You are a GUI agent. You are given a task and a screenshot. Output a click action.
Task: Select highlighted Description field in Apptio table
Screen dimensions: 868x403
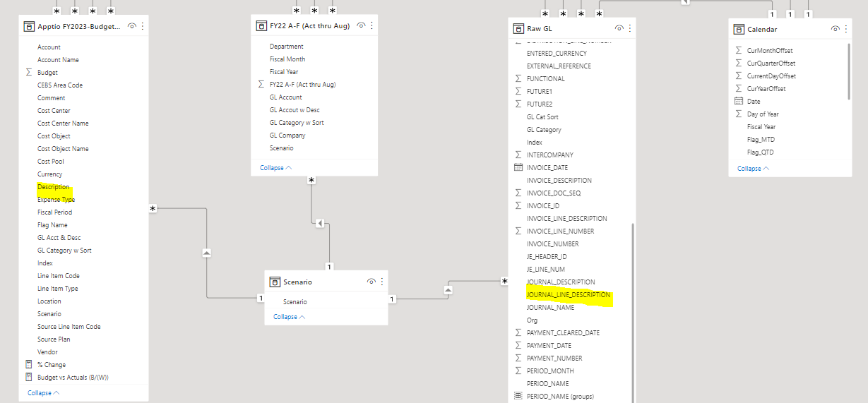pyautogui.click(x=54, y=187)
